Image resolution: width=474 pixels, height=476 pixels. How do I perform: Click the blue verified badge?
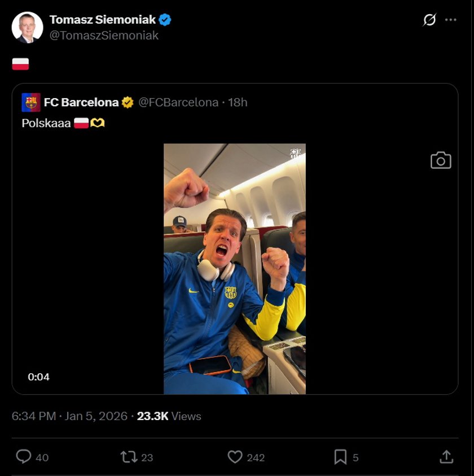tap(165, 20)
